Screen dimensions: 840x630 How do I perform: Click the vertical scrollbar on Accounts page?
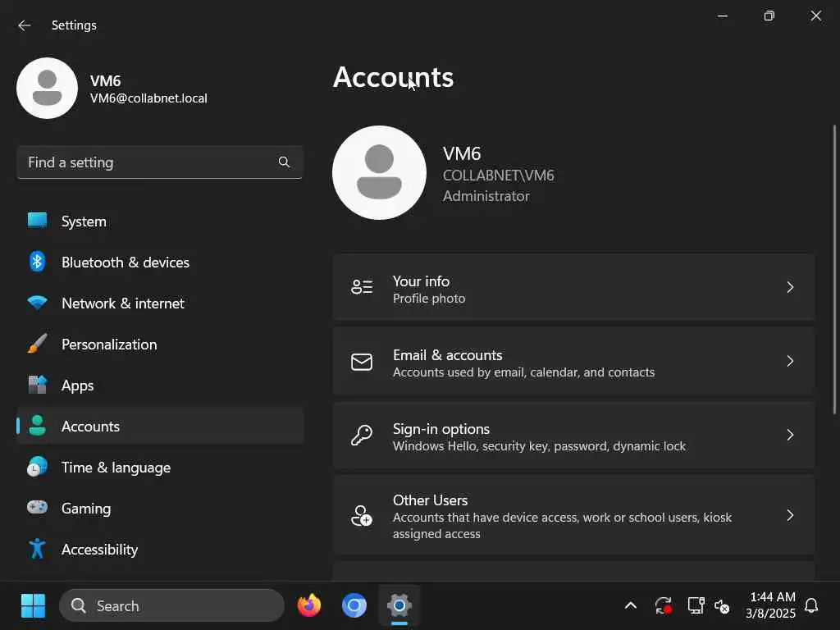(834, 269)
